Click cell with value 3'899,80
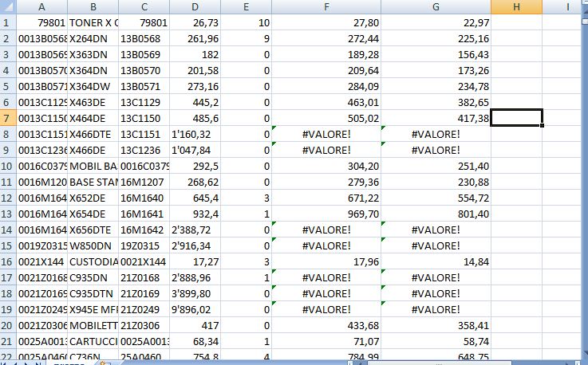The image size is (588, 365). [195, 293]
